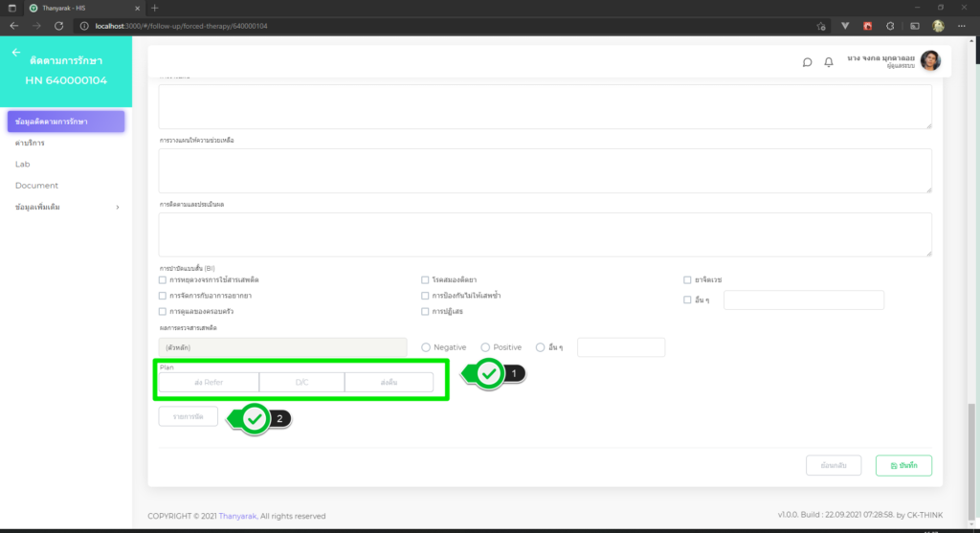
Task: Check the ยาจิตเวช checkbox
Action: (687, 279)
